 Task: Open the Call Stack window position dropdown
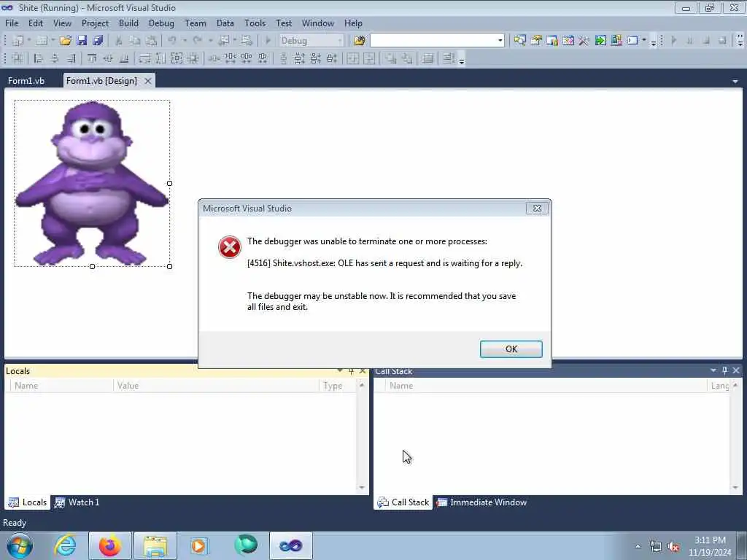tap(713, 370)
